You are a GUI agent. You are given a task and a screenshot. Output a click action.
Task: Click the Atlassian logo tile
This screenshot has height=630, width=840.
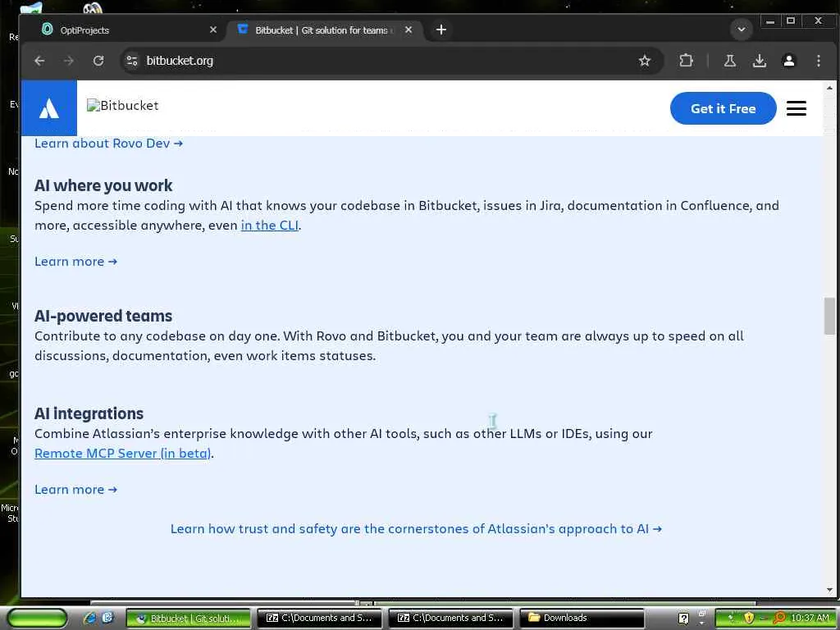[x=49, y=107]
